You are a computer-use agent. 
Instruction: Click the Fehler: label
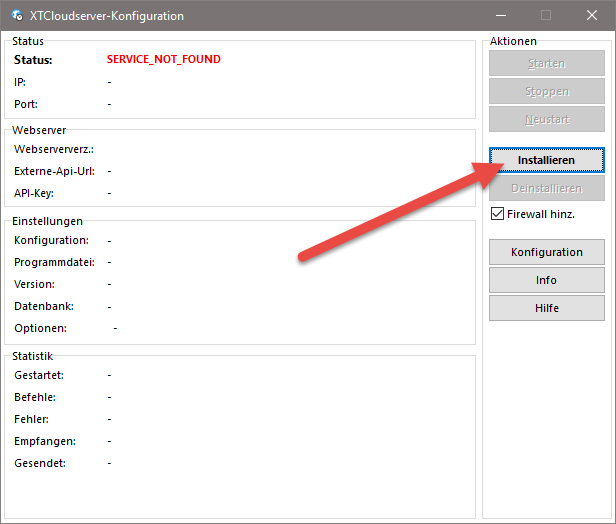tap(31, 419)
